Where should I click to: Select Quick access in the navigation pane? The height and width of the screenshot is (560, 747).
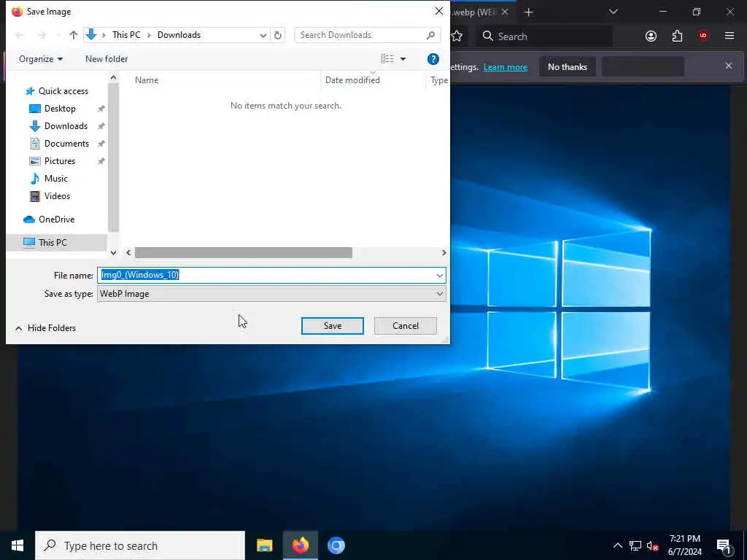[63, 91]
